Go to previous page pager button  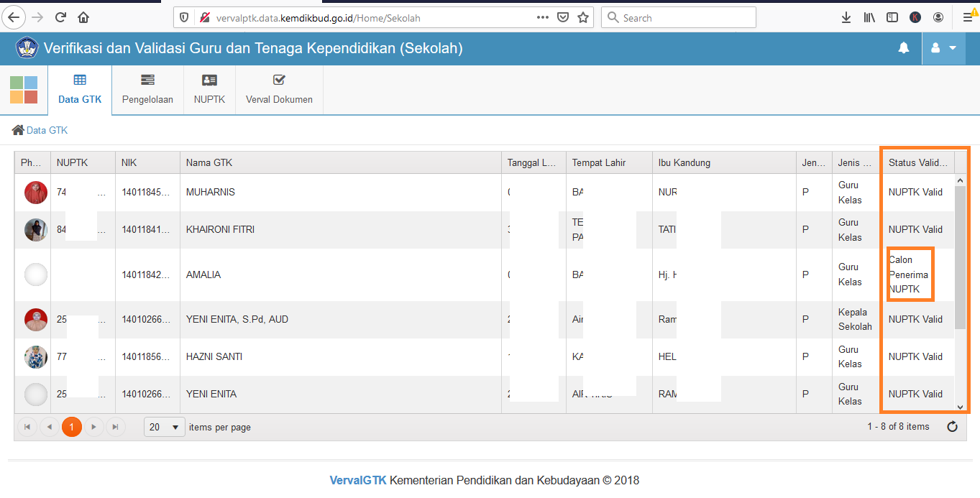(x=50, y=427)
